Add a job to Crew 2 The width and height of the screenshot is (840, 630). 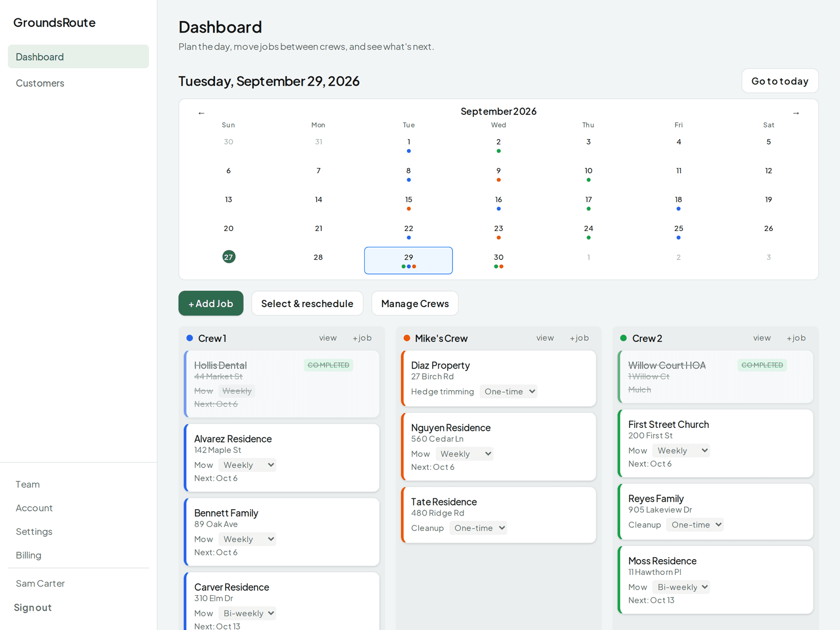[796, 338]
